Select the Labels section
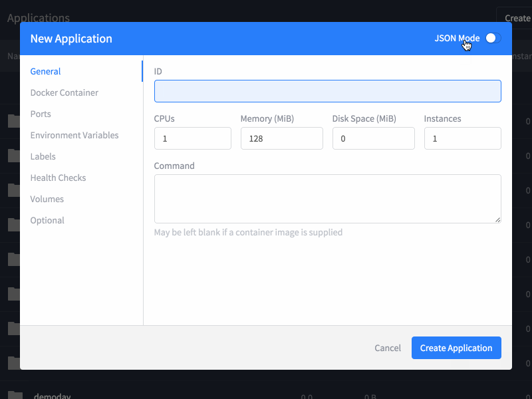The image size is (532, 399). tap(43, 156)
